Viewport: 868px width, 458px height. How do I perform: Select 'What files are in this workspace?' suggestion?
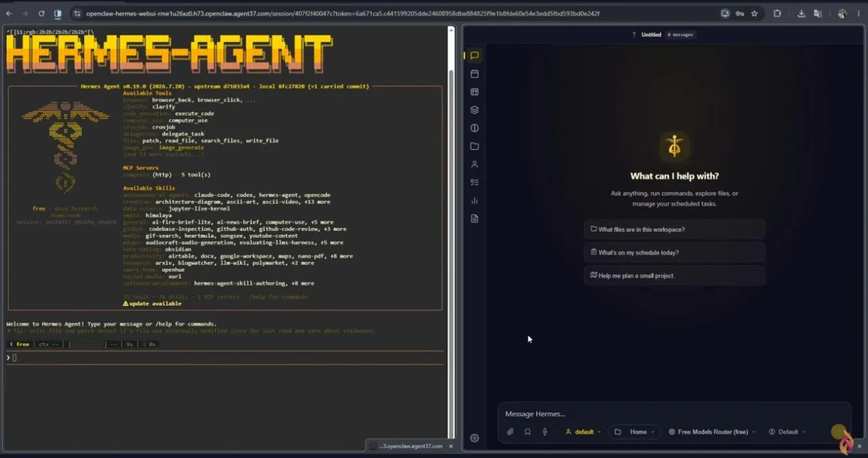674,230
